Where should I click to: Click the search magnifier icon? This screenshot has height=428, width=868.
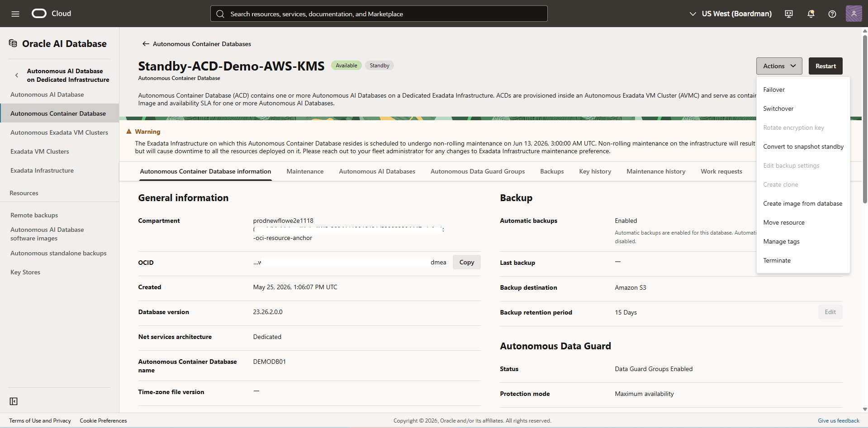(220, 14)
